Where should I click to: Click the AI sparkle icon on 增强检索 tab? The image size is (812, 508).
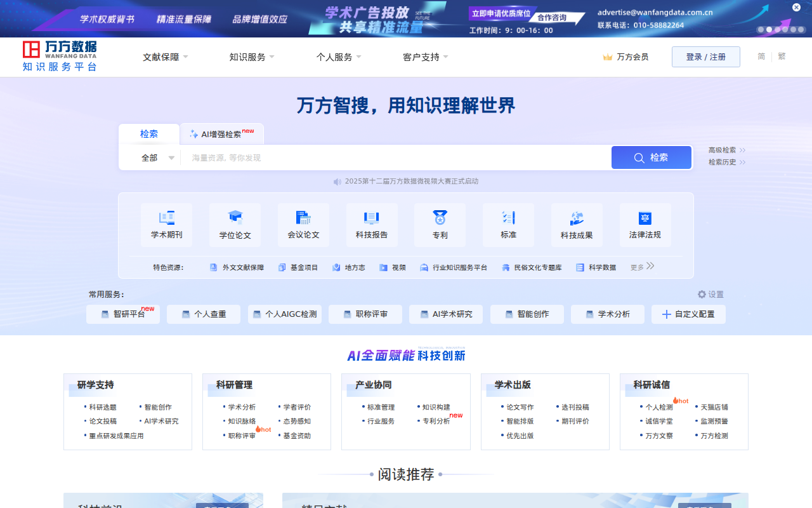coord(193,134)
